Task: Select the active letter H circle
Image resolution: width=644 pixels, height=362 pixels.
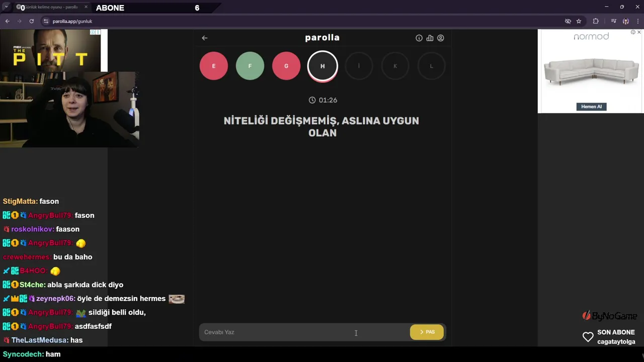Action: (x=323, y=66)
